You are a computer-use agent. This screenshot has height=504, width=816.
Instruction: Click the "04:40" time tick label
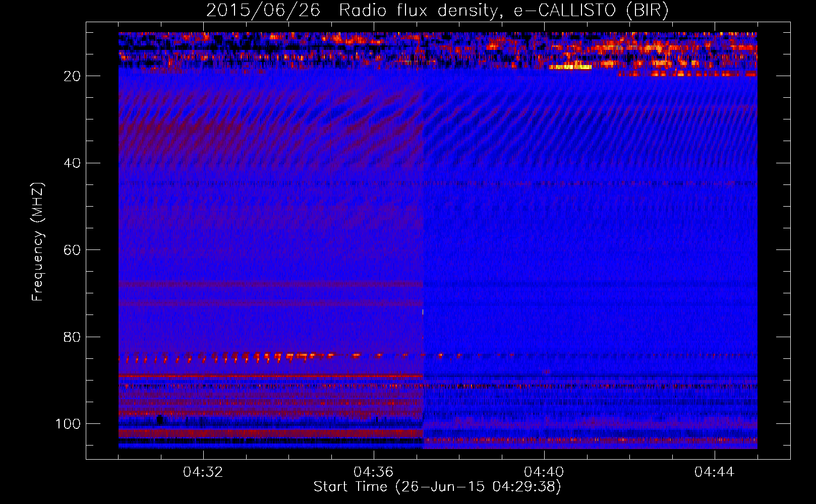pos(544,472)
